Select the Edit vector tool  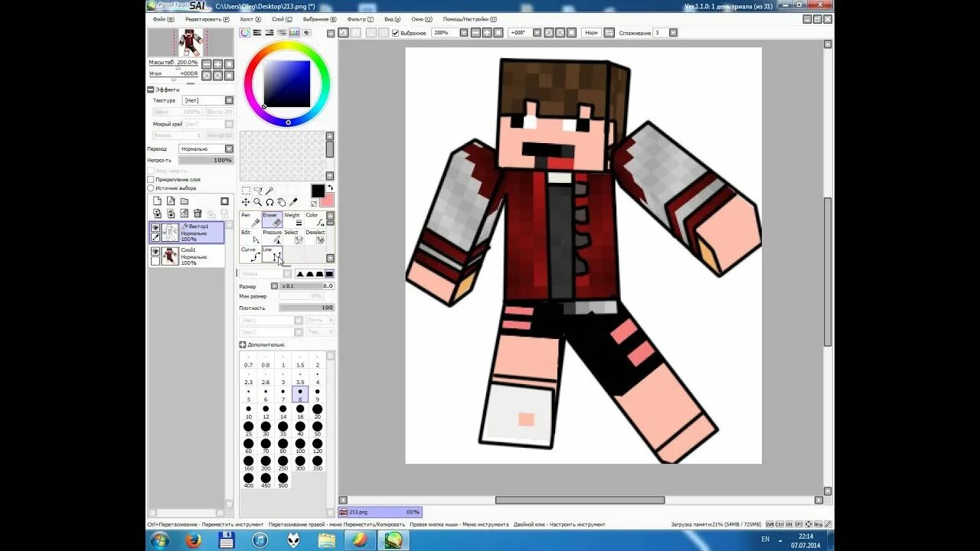[250, 237]
